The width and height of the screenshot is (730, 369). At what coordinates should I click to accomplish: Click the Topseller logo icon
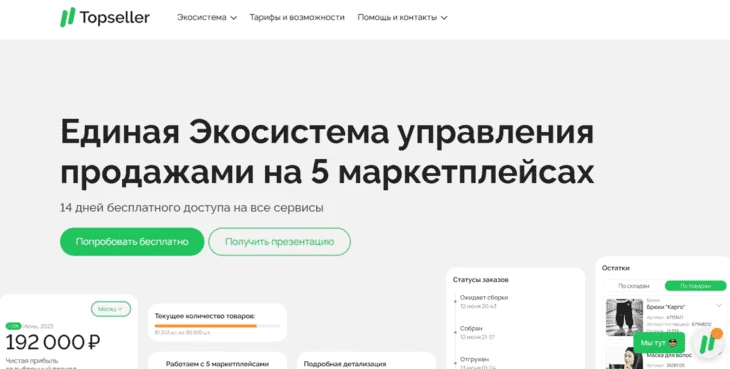tap(68, 17)
